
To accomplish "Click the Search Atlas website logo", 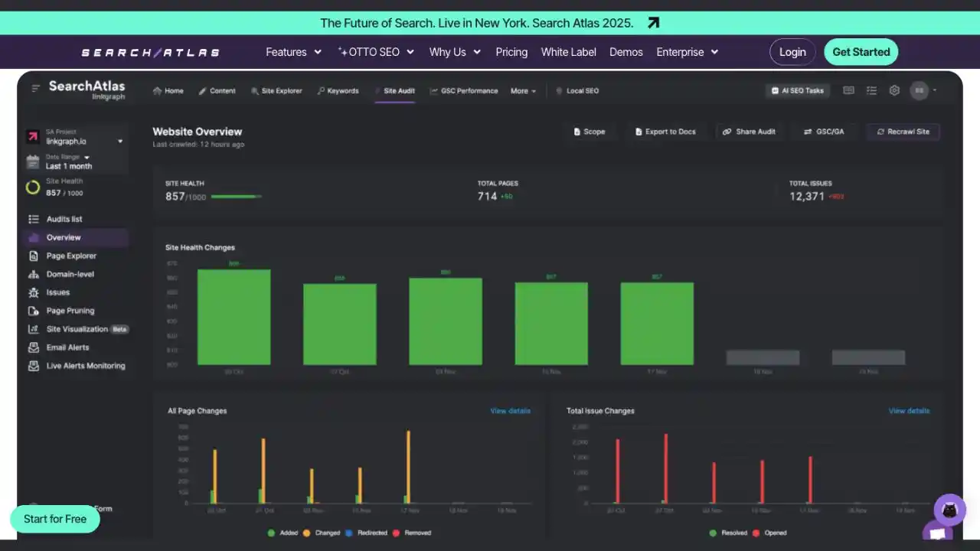I will pyautogui.click(x=151, y=52).
